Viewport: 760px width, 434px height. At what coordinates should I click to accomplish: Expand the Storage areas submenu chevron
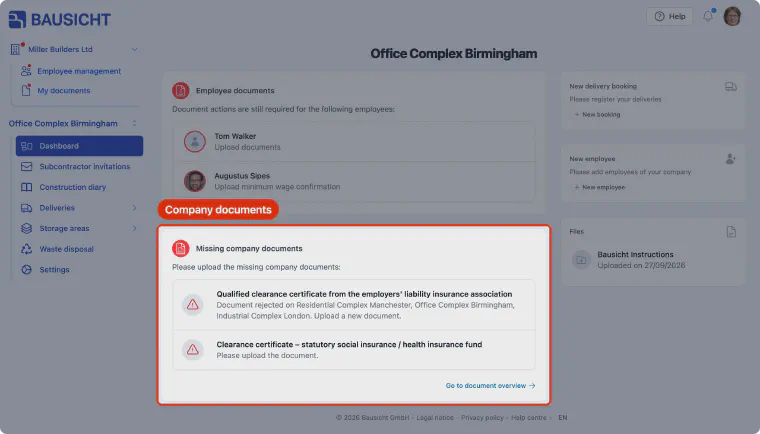coord(135,228)
